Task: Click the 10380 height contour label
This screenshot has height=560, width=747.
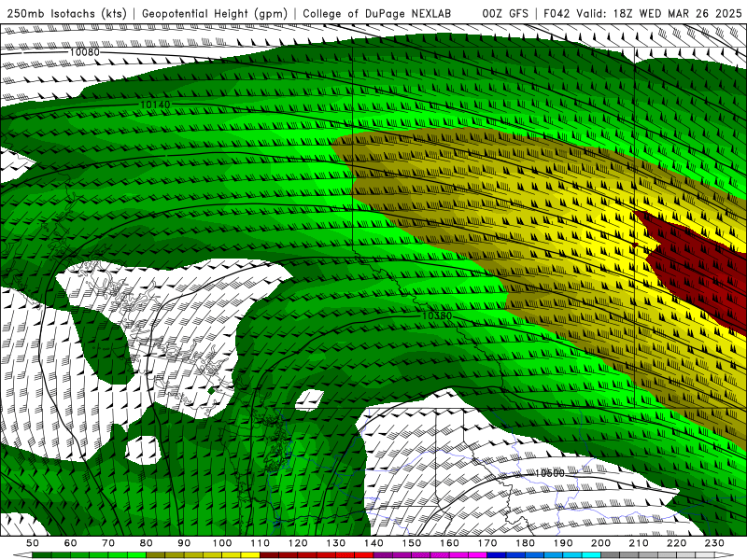Action: point(437,315)
